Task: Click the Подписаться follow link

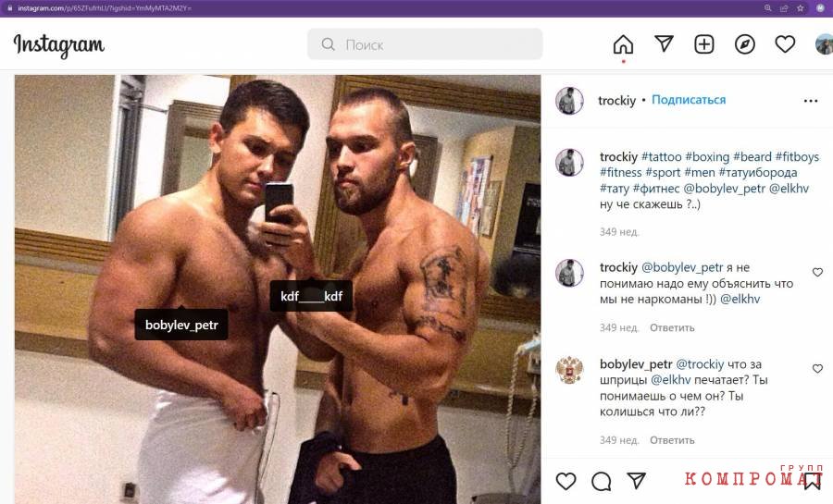Action: (689, 100)
